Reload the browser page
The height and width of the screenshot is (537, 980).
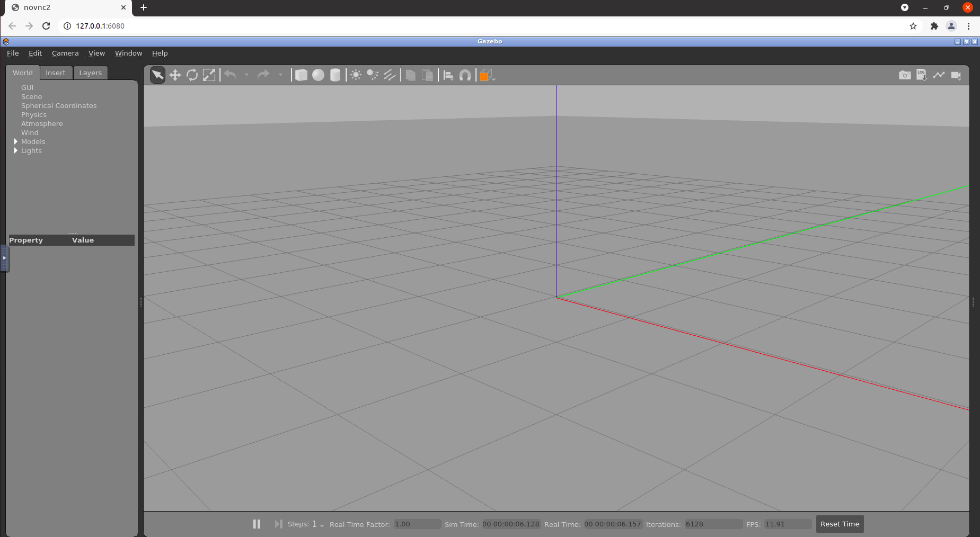[46, 26]
